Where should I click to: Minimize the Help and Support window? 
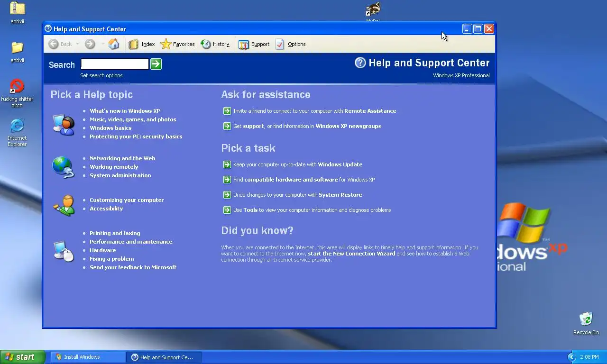coord(467,29)
